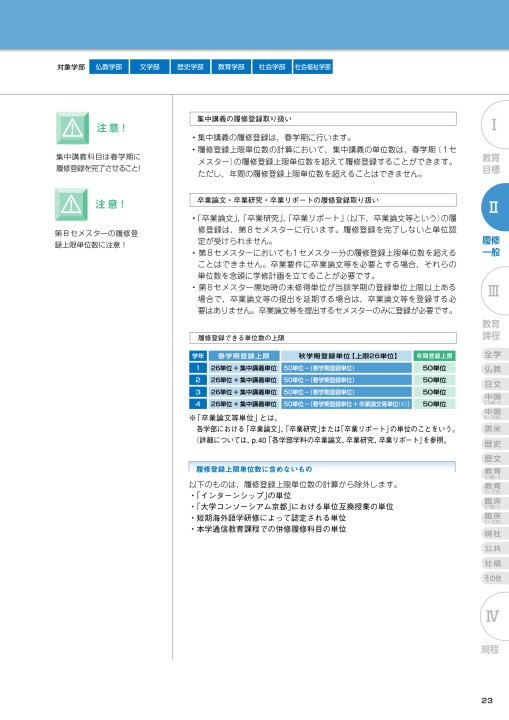Image resolution: width=509 pixels, height=720 pixels.
Task: Select the 現社 side index tab
Action: (495, 534)
